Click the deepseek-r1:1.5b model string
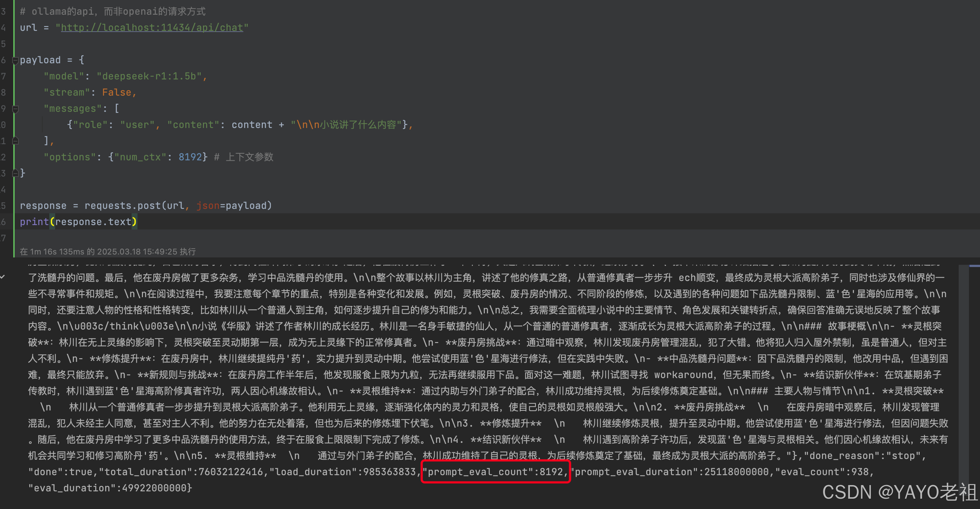The width and height of the screenshot is (980, 509). coord(149,76)
